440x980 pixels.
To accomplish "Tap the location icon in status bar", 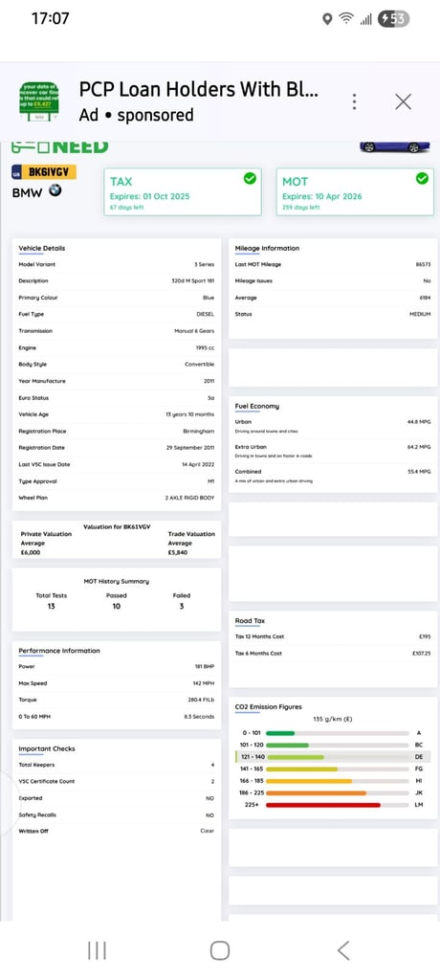I will (327, 19).
